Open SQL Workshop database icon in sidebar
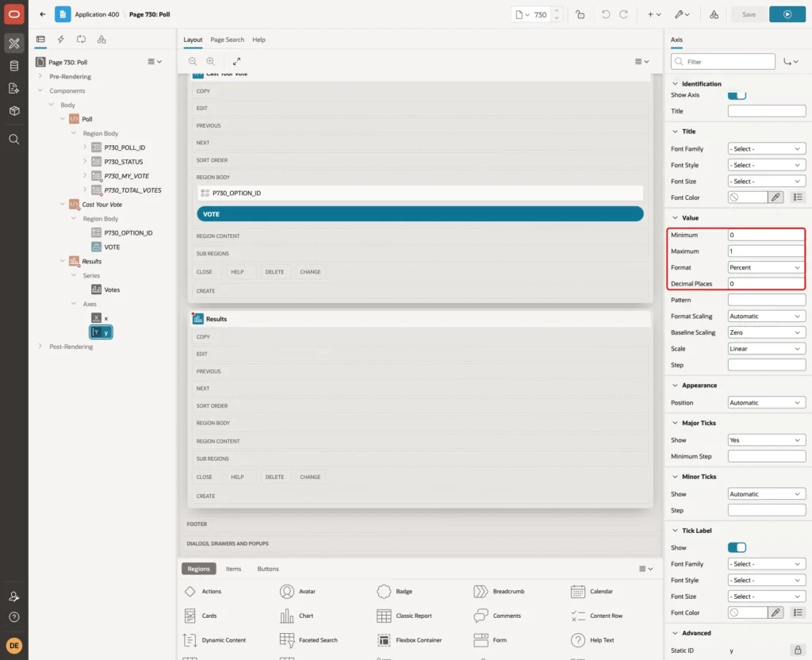812x660 pixels. tap(14, 66)
